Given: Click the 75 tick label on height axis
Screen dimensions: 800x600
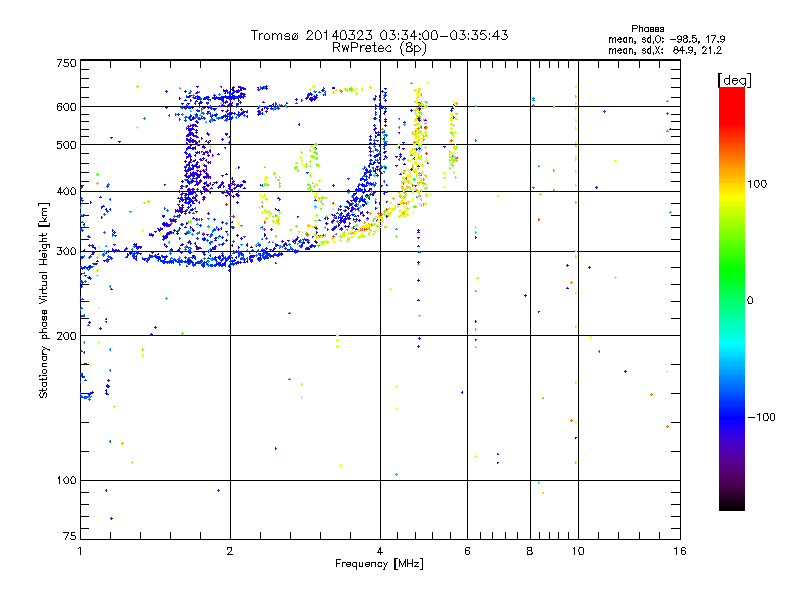Looking at the screenshot, I should 70,536.
